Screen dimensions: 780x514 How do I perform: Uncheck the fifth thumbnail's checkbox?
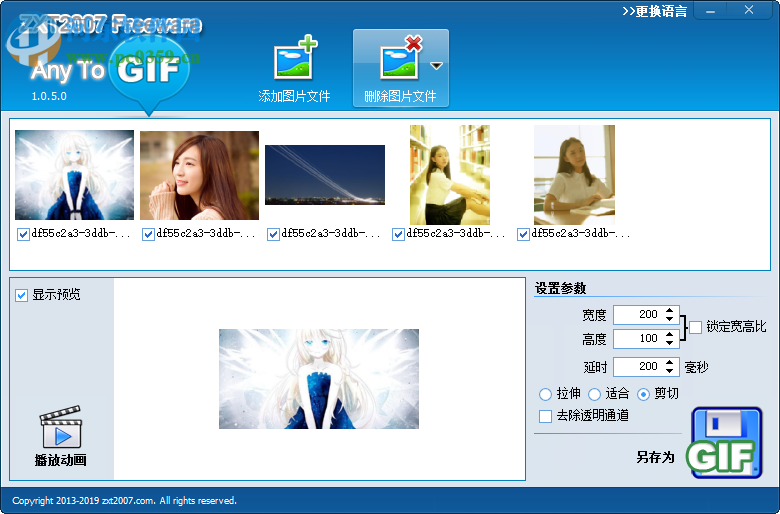point(523,234)
